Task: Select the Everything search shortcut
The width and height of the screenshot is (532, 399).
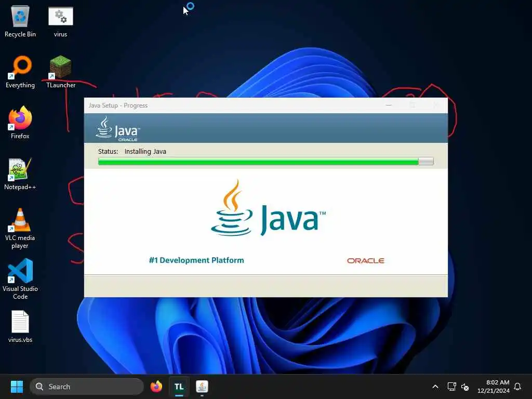Action: pyautogui.click(x=20, y=72)
